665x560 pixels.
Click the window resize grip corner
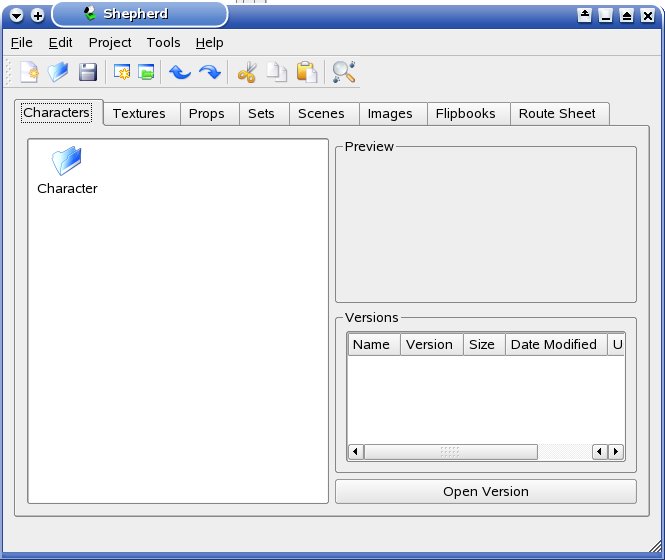(655, 546)
